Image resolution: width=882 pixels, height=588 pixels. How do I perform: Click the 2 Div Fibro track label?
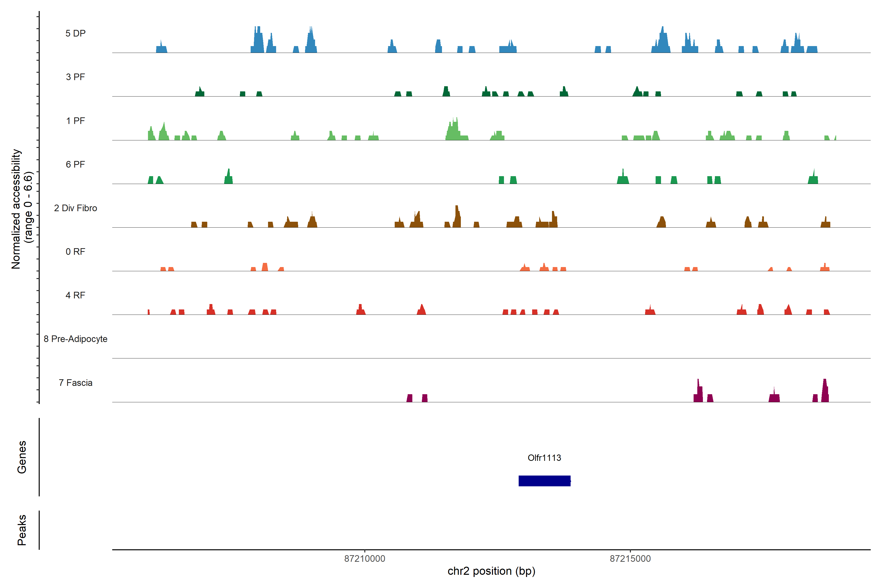(x=75, y=208)
